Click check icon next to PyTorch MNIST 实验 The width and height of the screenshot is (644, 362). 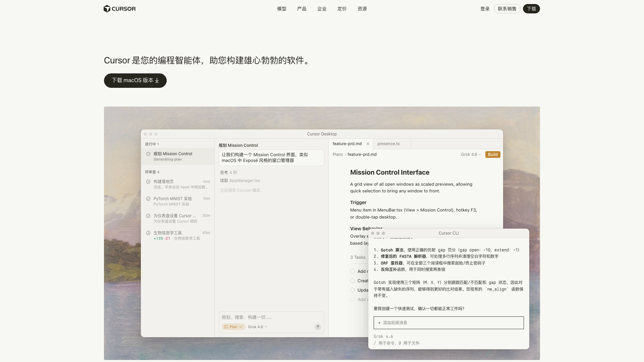148,199
